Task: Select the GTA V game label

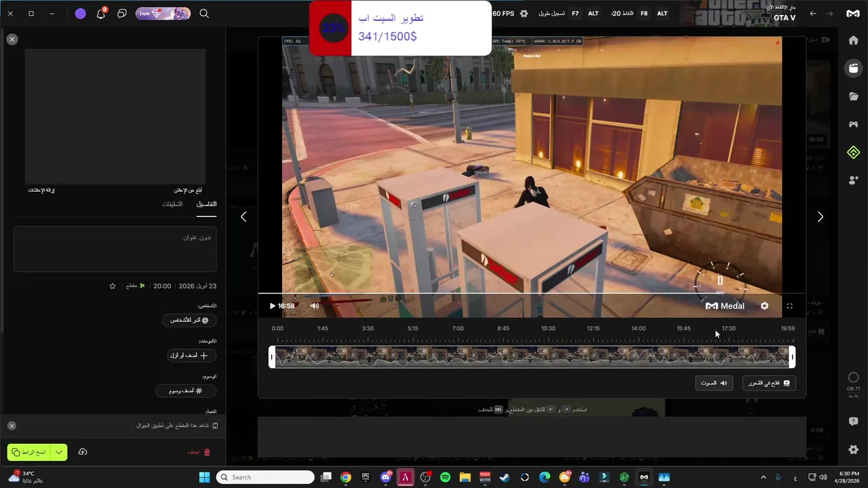Action: (783, 18)
